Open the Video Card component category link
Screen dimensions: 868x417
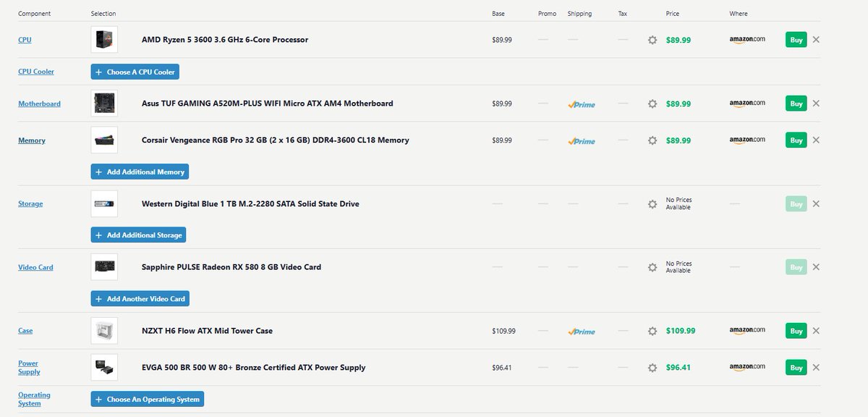pyautogui.click(x=35, y=267)
